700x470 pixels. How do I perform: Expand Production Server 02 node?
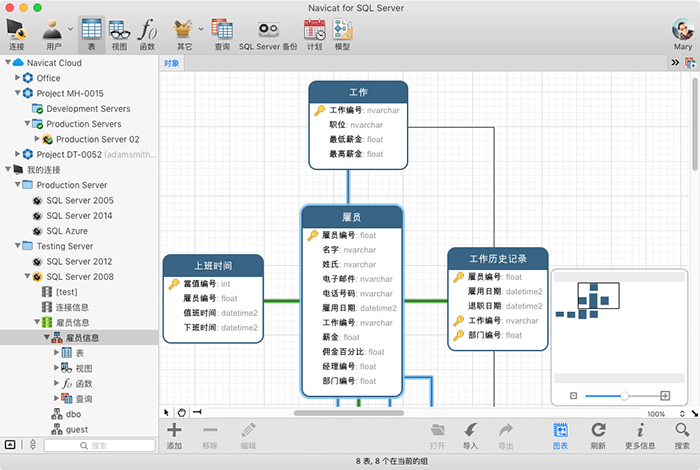pos(37,139)
